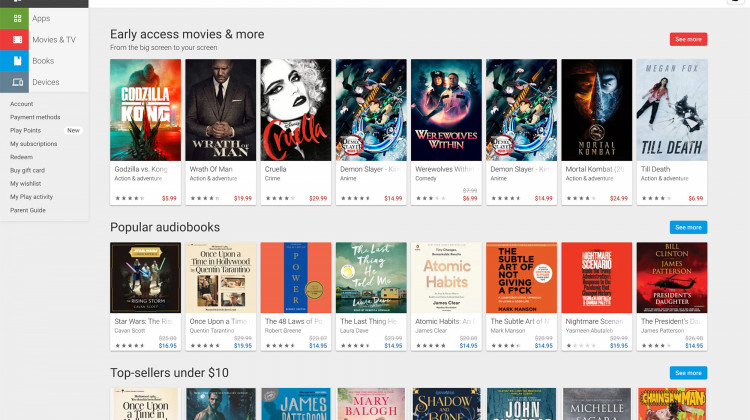Viewport: 750px width, 420px height.
Task: Click the $19.95 price for Nightmare Scenario
Action: coord(618,346)
